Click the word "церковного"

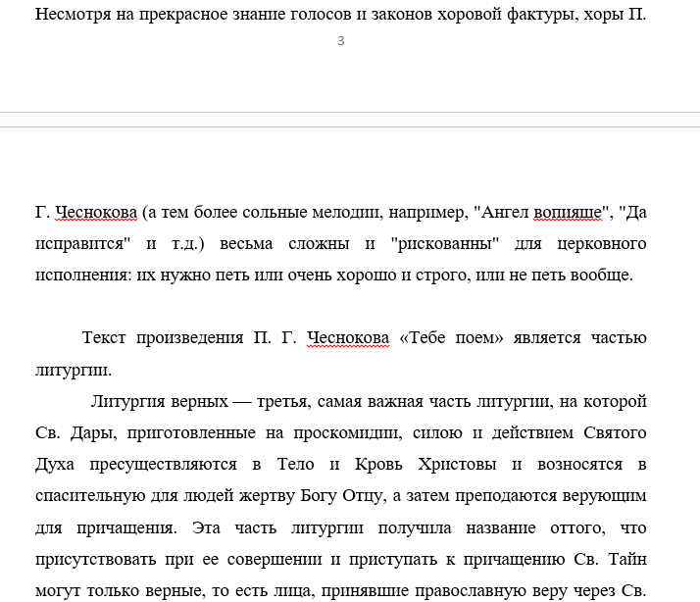602,244
